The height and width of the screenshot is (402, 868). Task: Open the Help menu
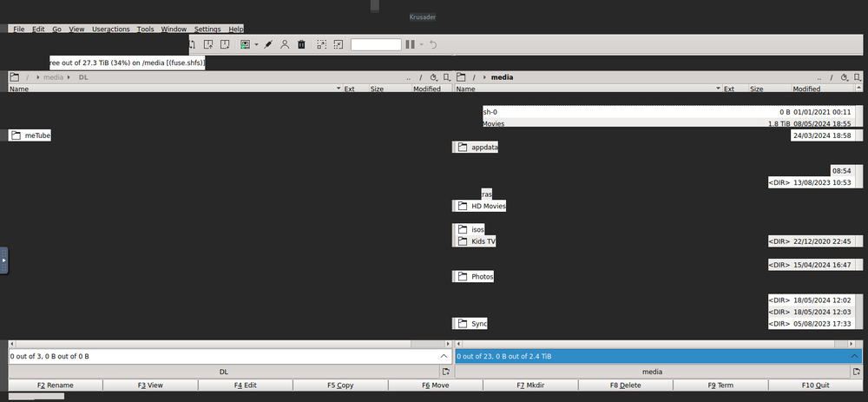click(236, 29)
